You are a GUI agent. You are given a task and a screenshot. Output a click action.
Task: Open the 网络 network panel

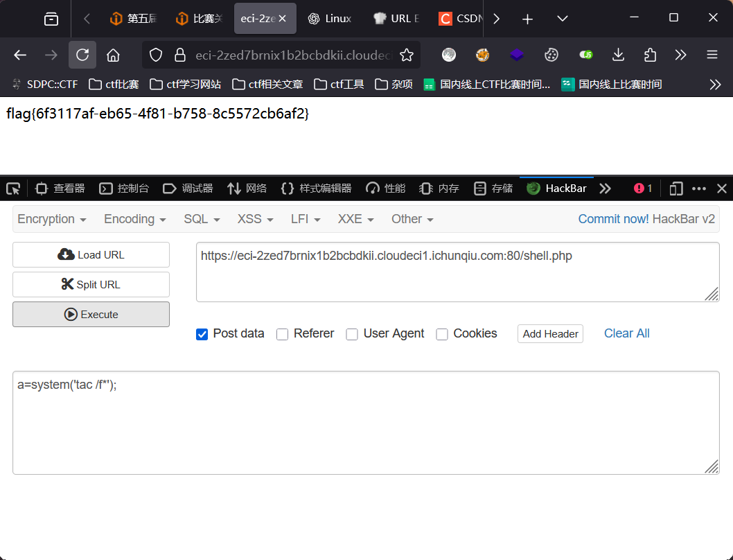247,189
